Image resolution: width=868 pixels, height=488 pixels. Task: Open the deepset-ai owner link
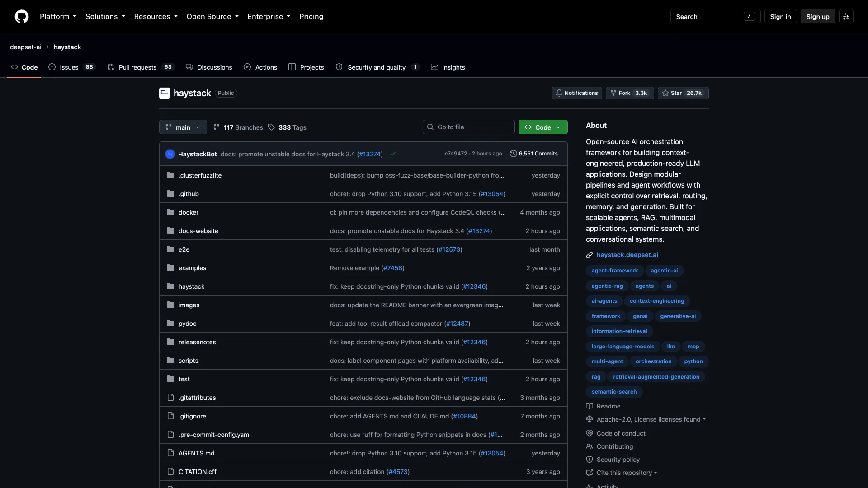tap(26, 47)
